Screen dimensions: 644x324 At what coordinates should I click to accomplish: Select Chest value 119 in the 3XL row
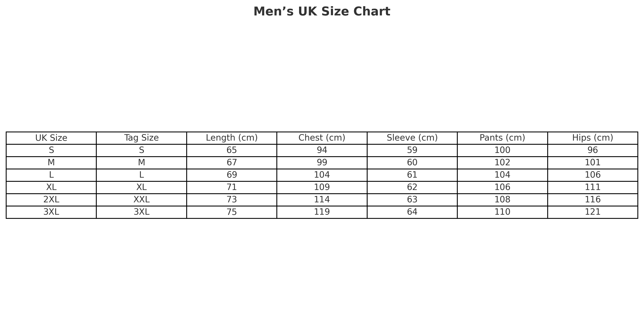pyautogui.click(x=322, y=212)
